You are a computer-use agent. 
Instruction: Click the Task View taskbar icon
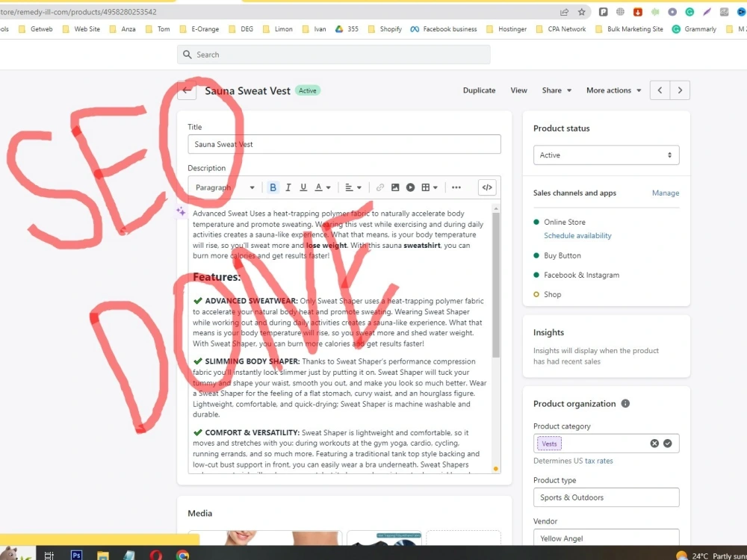(x=49, y=555)
